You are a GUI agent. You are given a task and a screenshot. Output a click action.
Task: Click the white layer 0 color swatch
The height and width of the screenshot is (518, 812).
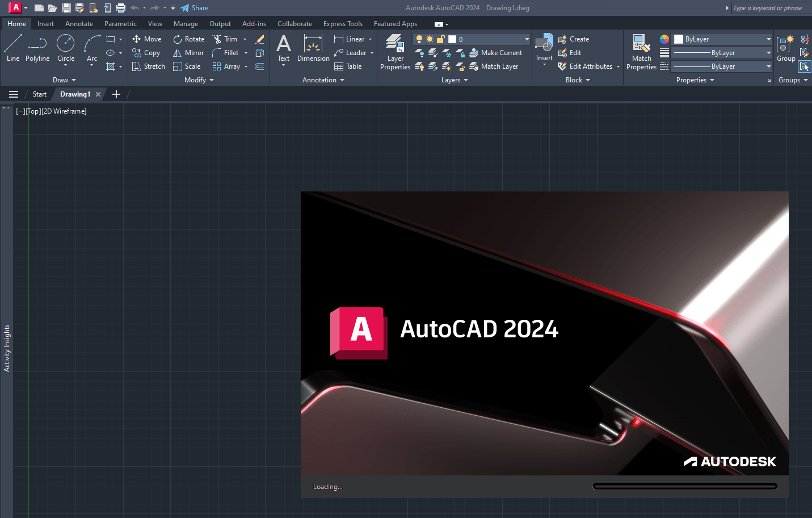click(x=452, y=39)
